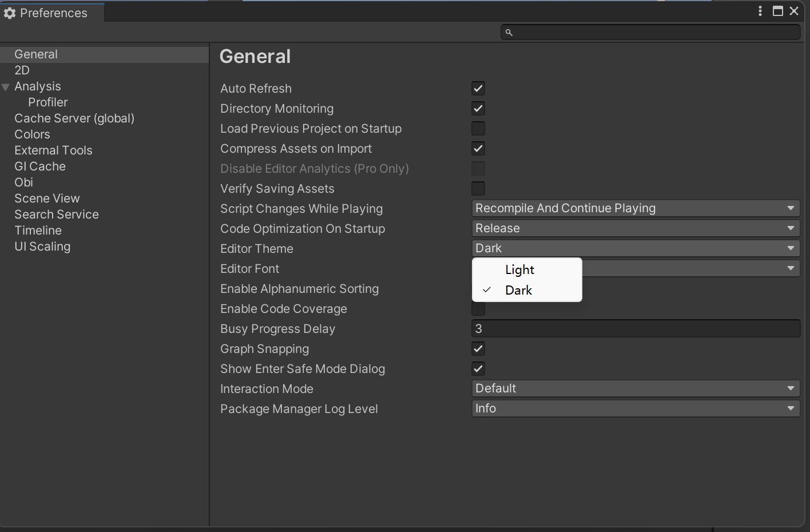This screenshot has width=810, height=532.
Task: Toggle Compress Assets on Import checkbox
Action: (x=478, y=149)
